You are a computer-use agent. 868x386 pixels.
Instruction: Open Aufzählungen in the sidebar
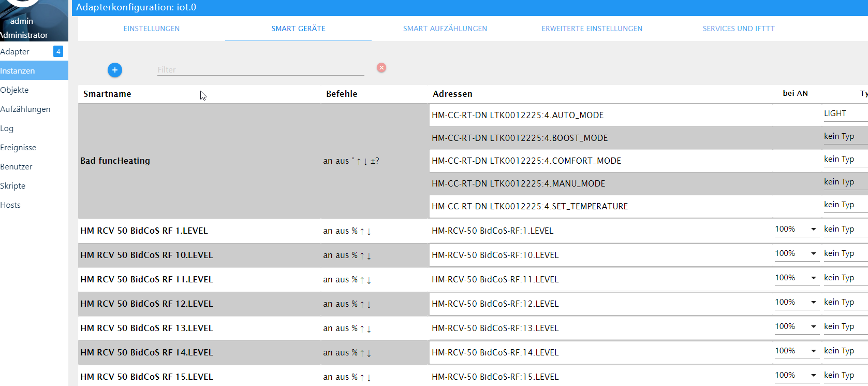(x=34, y=109)
